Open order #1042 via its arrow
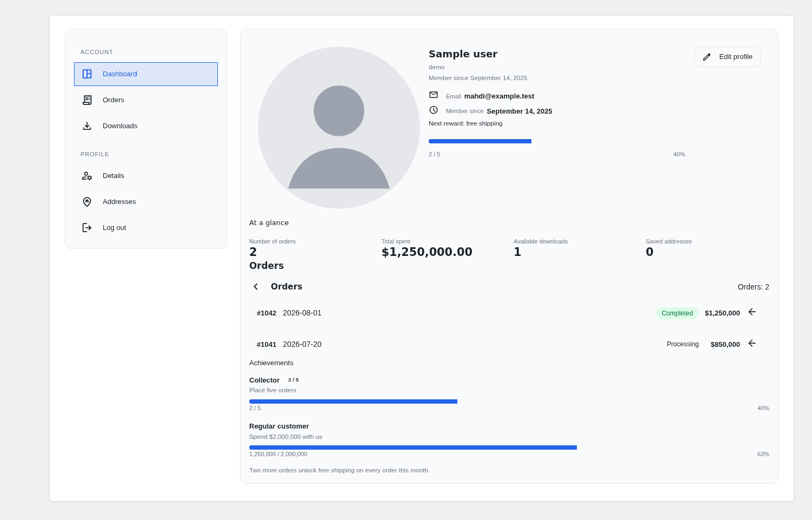Image resolution: width=812 pixels, height=520 pixels. point(752,312)
